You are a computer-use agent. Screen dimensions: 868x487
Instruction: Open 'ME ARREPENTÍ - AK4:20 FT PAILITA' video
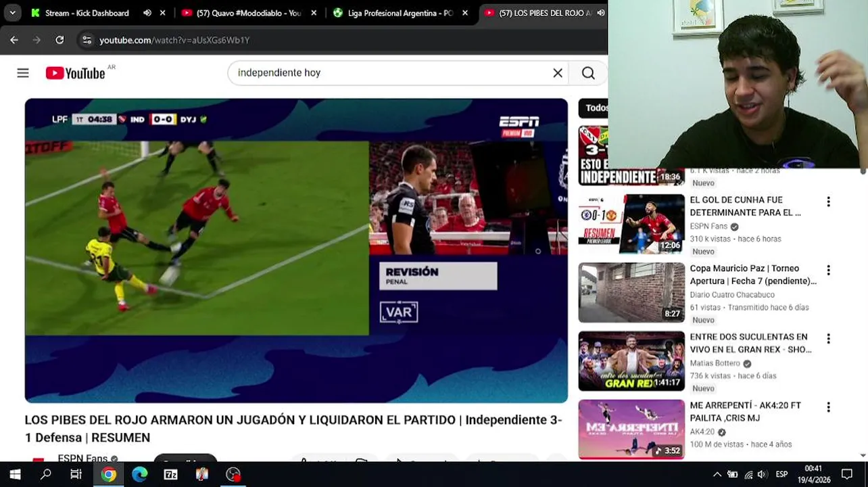coord(745,411)
